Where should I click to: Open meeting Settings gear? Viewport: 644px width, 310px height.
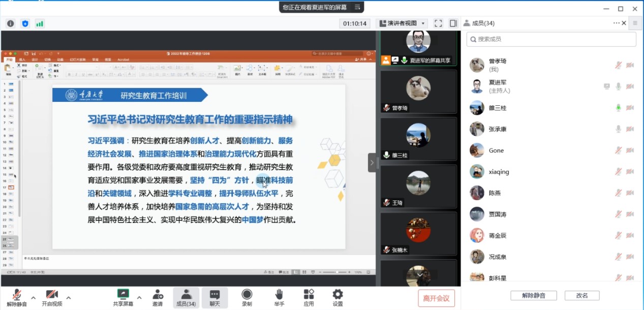point(338,297)
